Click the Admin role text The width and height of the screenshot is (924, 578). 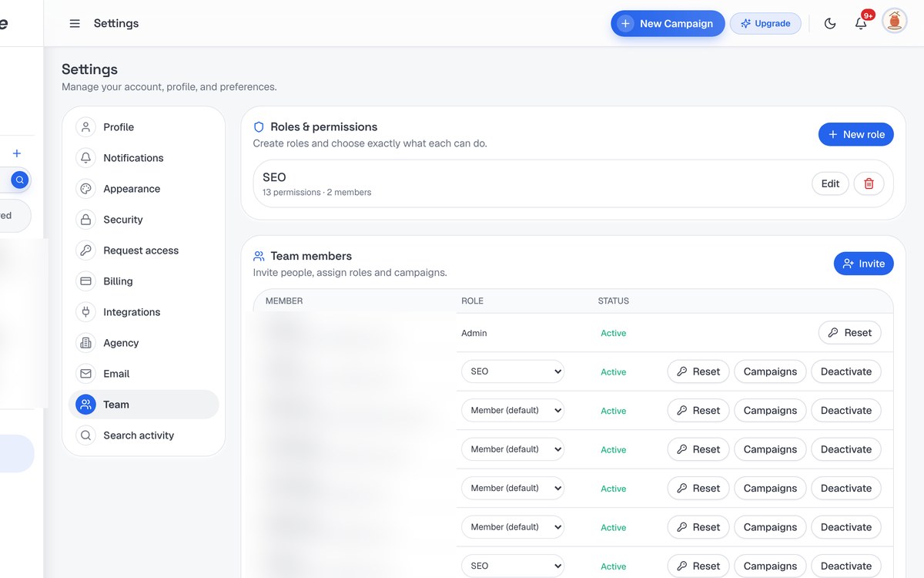click(474, 333)
